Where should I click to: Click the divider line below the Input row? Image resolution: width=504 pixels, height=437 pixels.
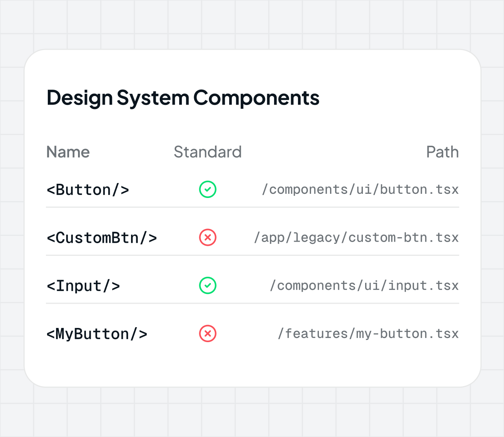point(252,303)
